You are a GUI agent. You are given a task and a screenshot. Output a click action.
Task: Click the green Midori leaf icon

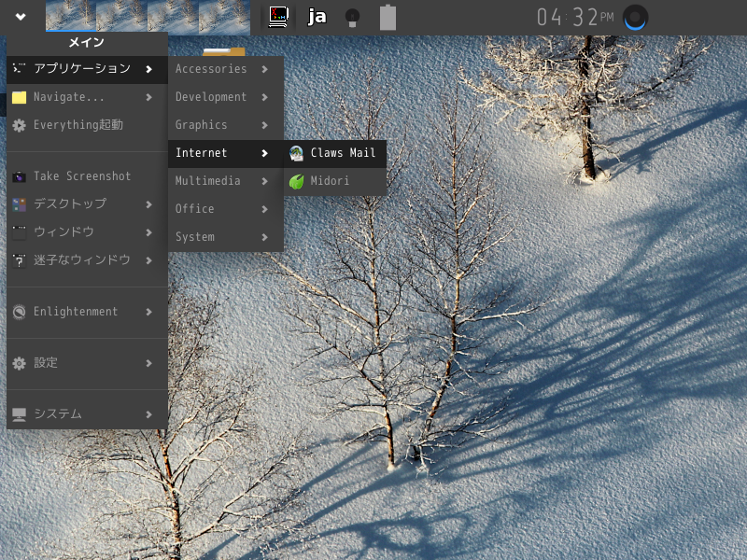pyautogui.click(x=296, y=181)
